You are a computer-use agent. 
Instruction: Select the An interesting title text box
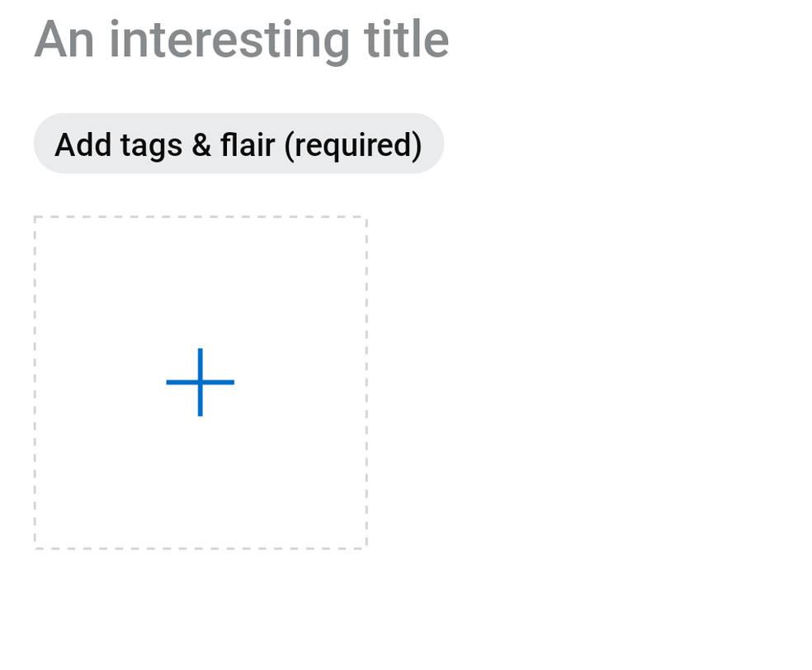point(242,39)
